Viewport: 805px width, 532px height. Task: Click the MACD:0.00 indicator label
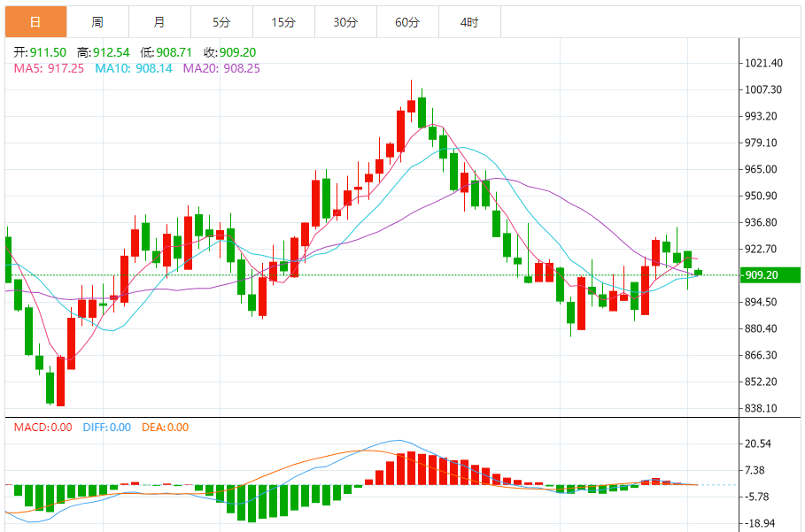coord(43,428)
